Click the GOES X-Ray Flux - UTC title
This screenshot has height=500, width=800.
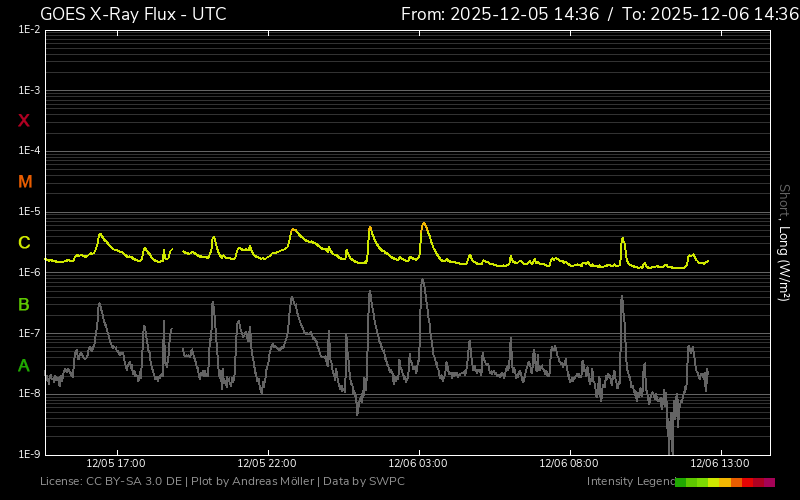coord(133,14)
